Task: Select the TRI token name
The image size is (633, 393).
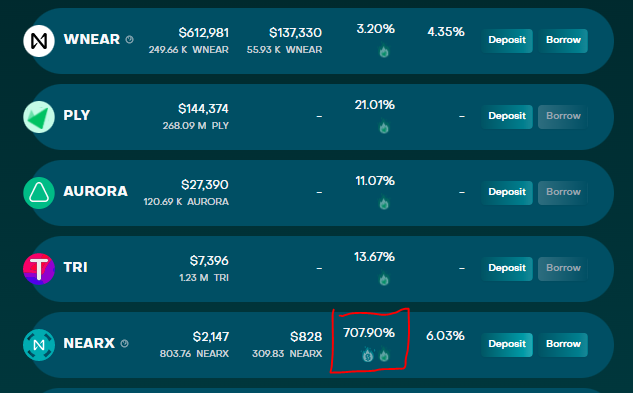Action: click(x=75, y=267)
